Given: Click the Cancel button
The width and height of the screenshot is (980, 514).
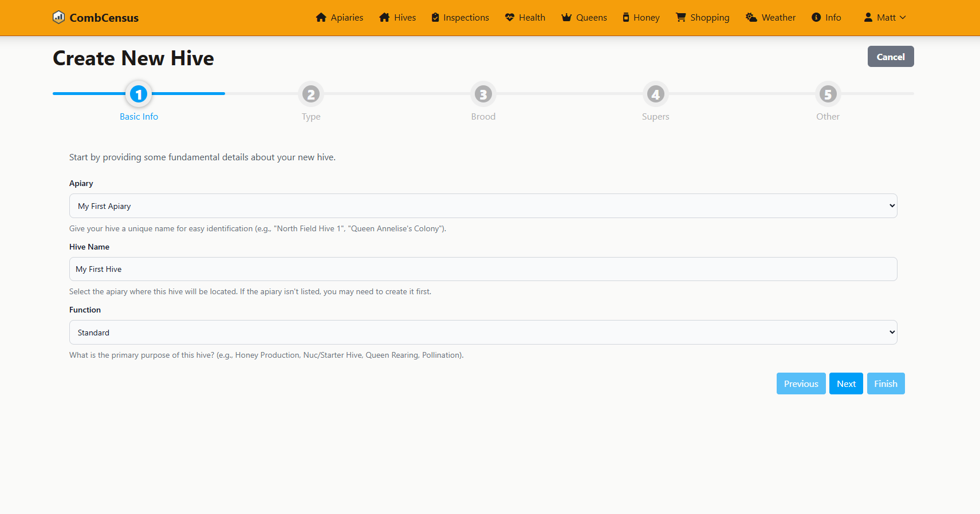Looking at the screenshot, I should (x=891, y=57).
